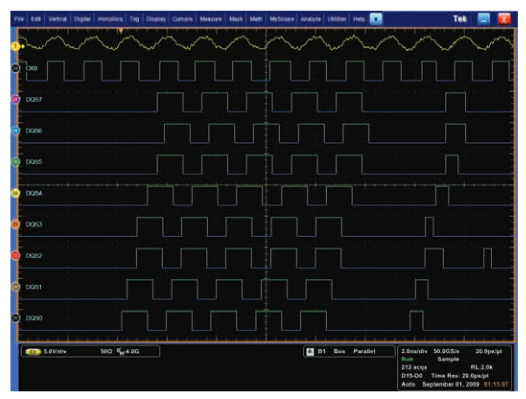Screen dimensions: 526x399
Task: Click the blue dropdown arrow button after Help
Action: (376, 19)
